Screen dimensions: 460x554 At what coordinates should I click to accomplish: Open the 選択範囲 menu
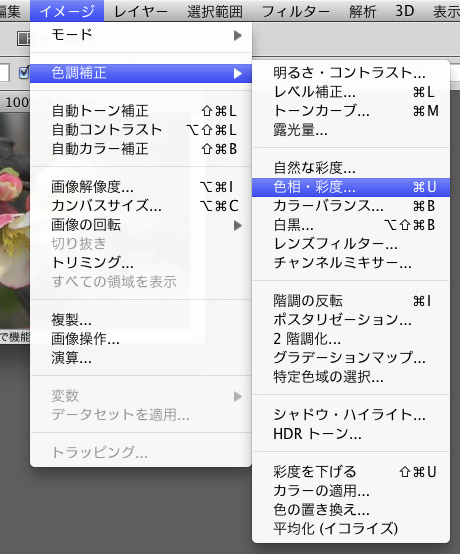(x=214, y=11)
